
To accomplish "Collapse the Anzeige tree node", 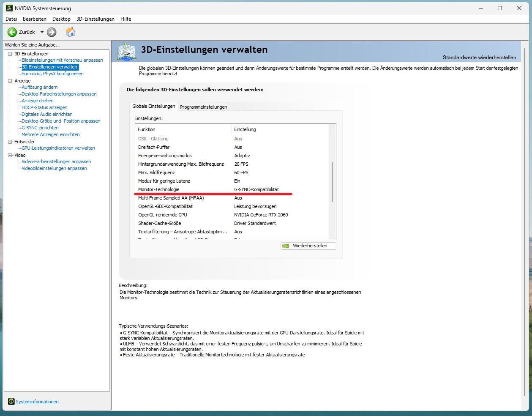I will (10, 81).
